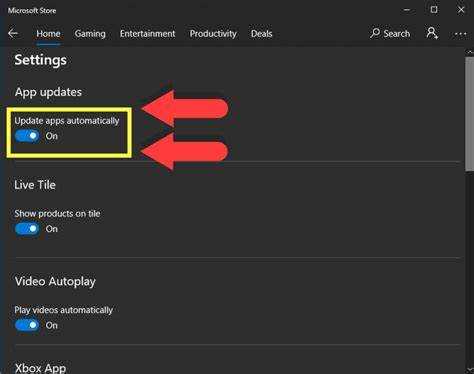Go back with the back arrow
Image resolution: width=474 pixels, height=374 pixels.
[x=13, y=34]
